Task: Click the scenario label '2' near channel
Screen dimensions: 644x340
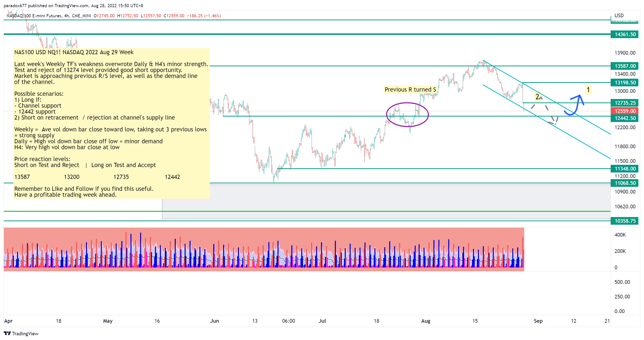Action: click(x=537, y=97)
